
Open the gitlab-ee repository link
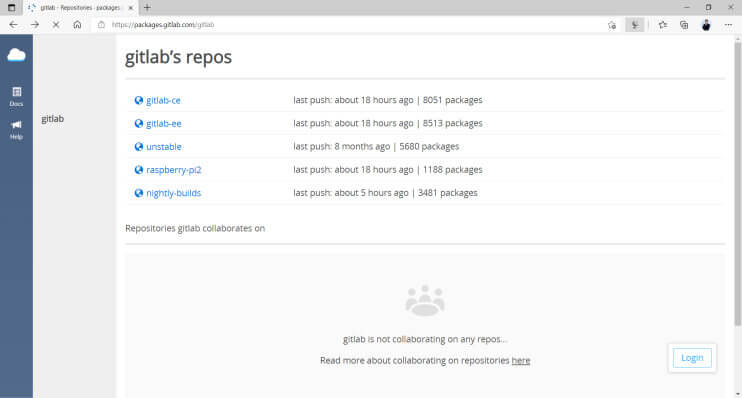click(164, 124)
